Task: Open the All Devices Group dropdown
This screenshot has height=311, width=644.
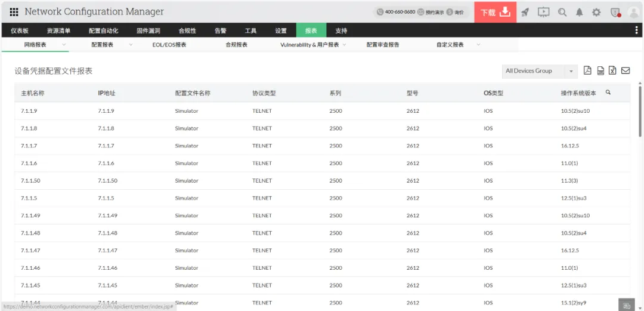Action: tap(540, 71)
